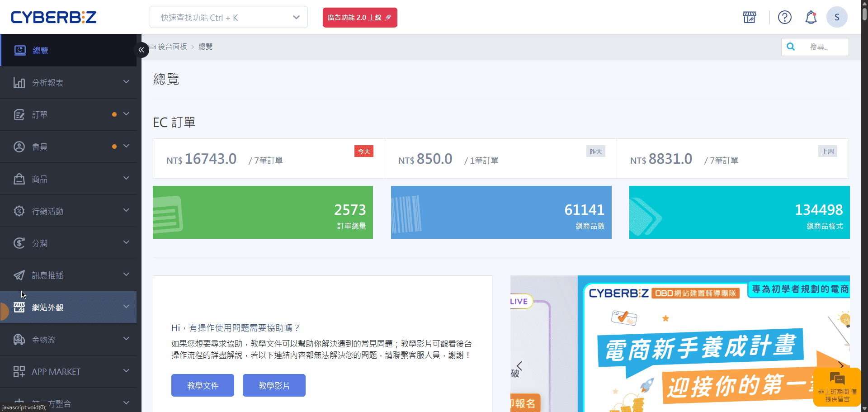Image resolution: width=868 pixels, height=412 pixels.
Task: Click the 教學影片 button
Action: pos(274,385)
